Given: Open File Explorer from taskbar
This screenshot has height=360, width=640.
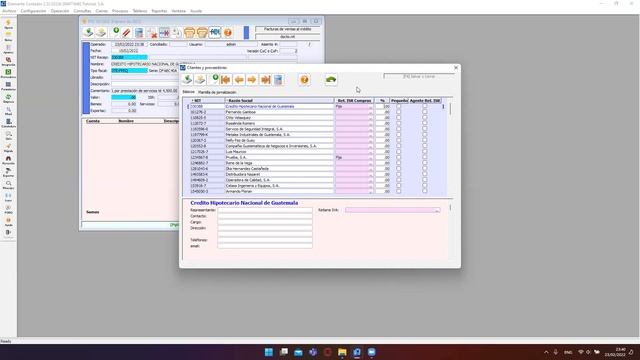Looking at the screenshot, I should click(342, 352).
